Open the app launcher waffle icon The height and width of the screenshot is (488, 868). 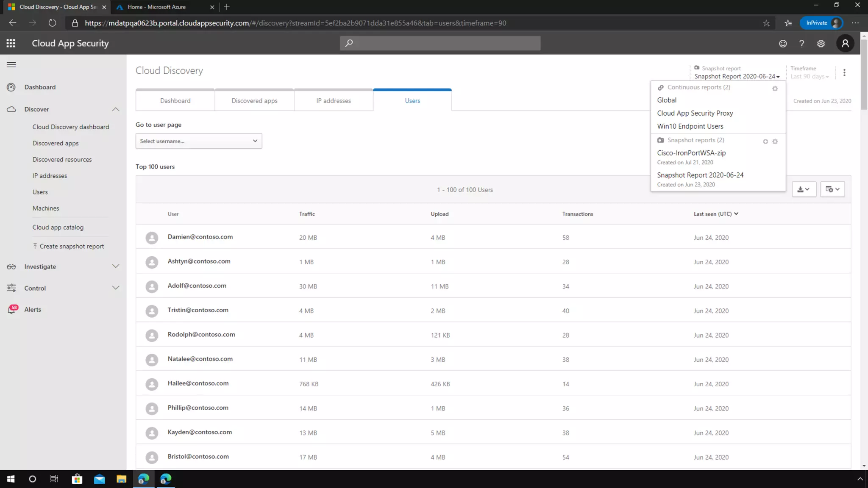pos(11,43)
